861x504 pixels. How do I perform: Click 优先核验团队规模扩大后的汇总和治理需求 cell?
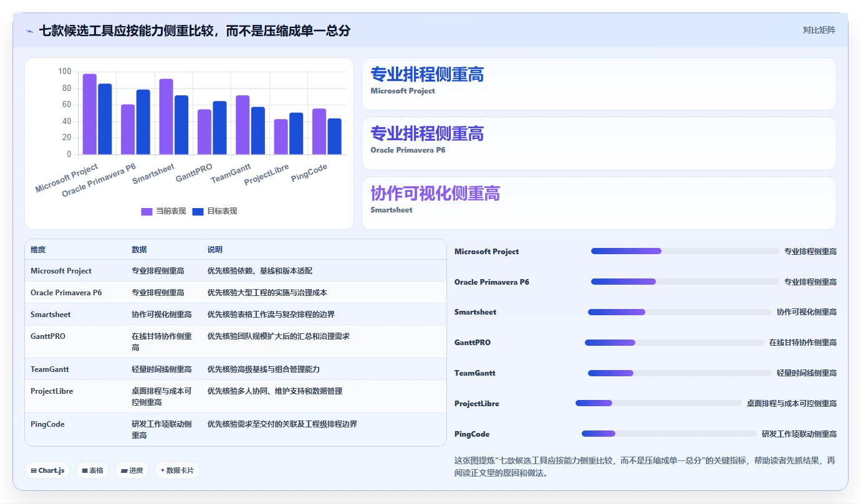279,336
